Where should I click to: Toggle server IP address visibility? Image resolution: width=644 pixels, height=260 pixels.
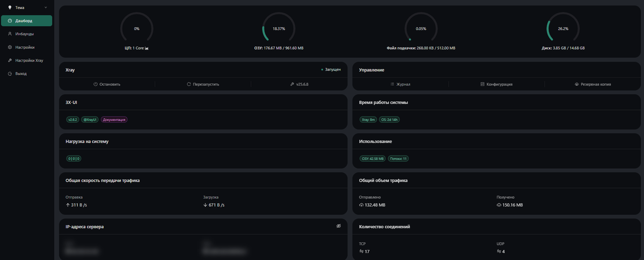tap(339, 226)
